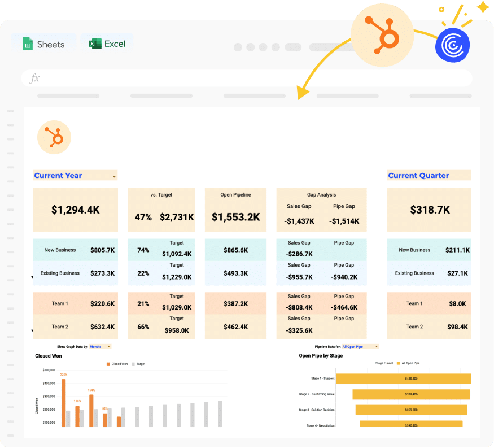Select the 21% Team 1 percentage
The image size is (494, 448).
pyautogui.click(x=143, y=304)
